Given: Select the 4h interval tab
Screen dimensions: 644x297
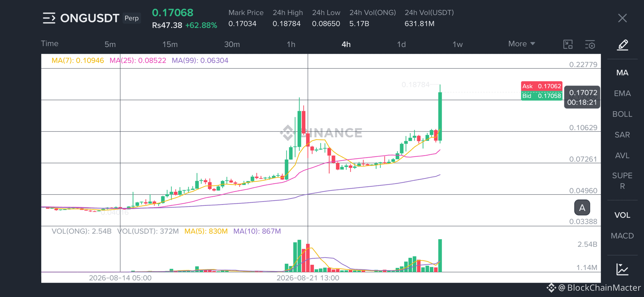Looking at the screenshot, I should [x=346, y=44].
